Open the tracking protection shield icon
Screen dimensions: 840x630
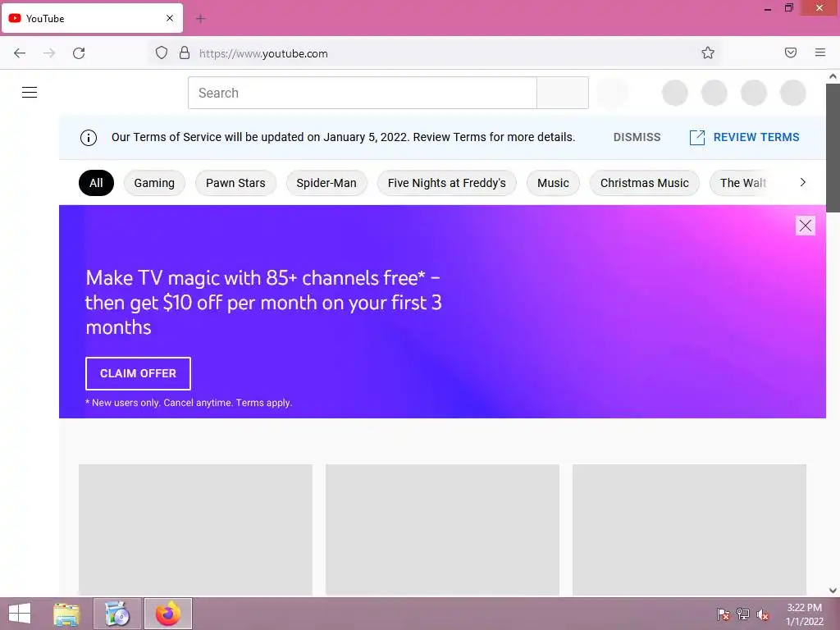162,52
